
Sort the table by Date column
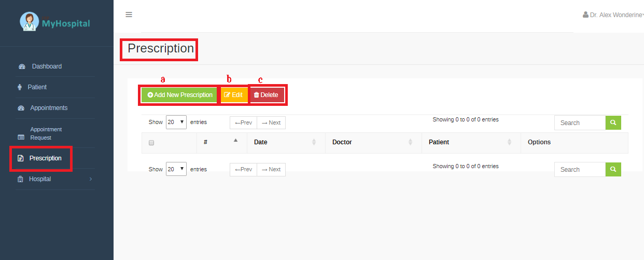(286, 142)
